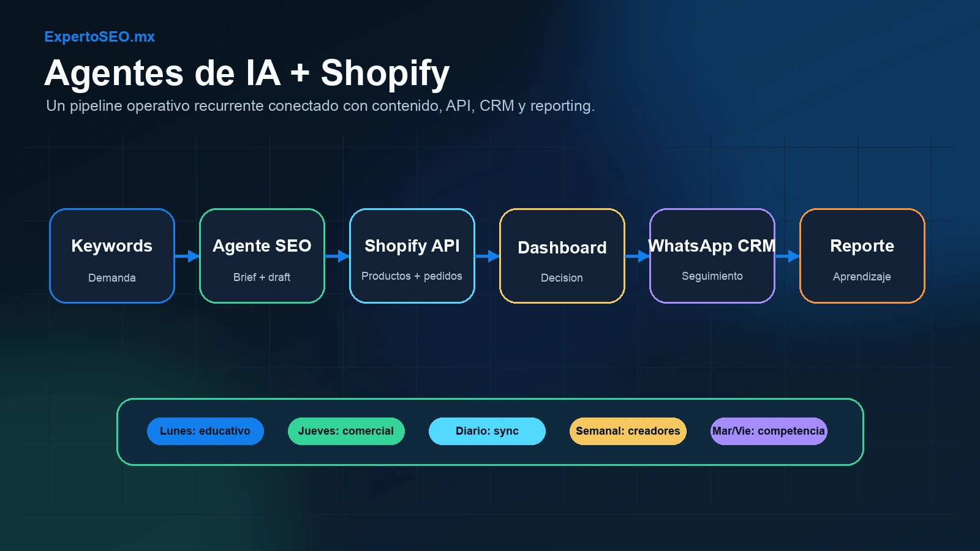
Task: Click the arrow from Agente SEO to Shopify API
Action: click(337, 256)
